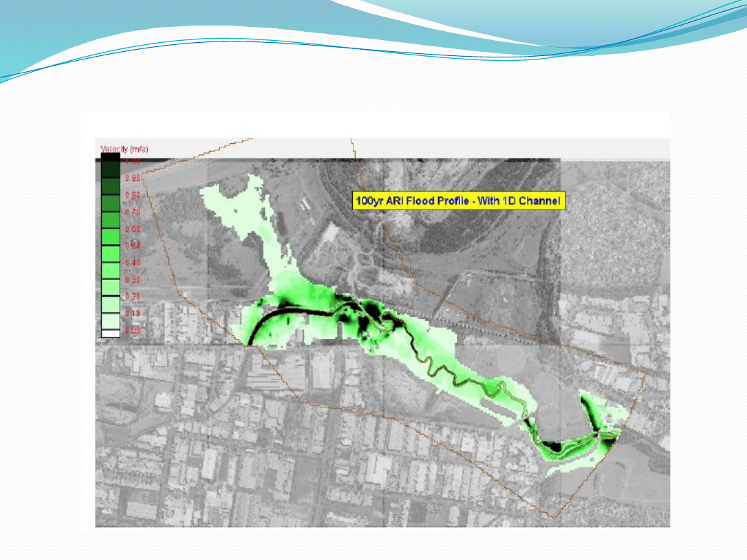Screen dimensions: 747x560
Task: Click the 0.20 velocity legend label
Action: tap(132, 296)
